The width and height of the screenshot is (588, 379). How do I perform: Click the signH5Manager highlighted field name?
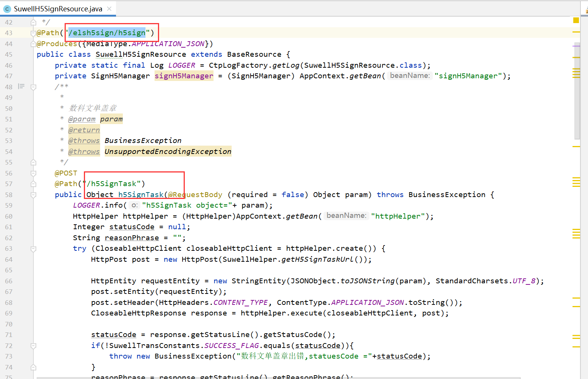point(184,76)
